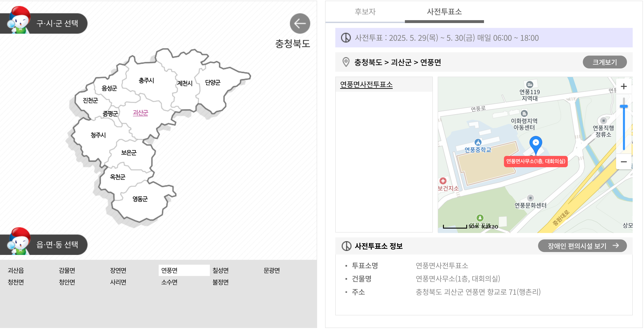644x330 pixels.
Task: Click the 이화령지역 아동센터 map icon
Action: 524,113
